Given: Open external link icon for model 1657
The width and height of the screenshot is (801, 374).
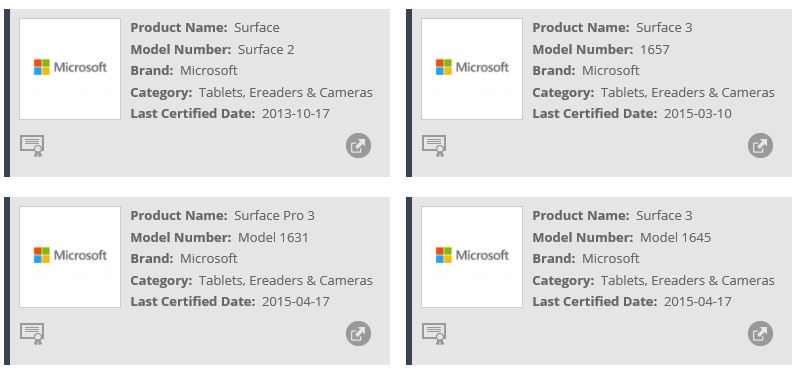Looking at the screenshot, I should click(760, 146).
